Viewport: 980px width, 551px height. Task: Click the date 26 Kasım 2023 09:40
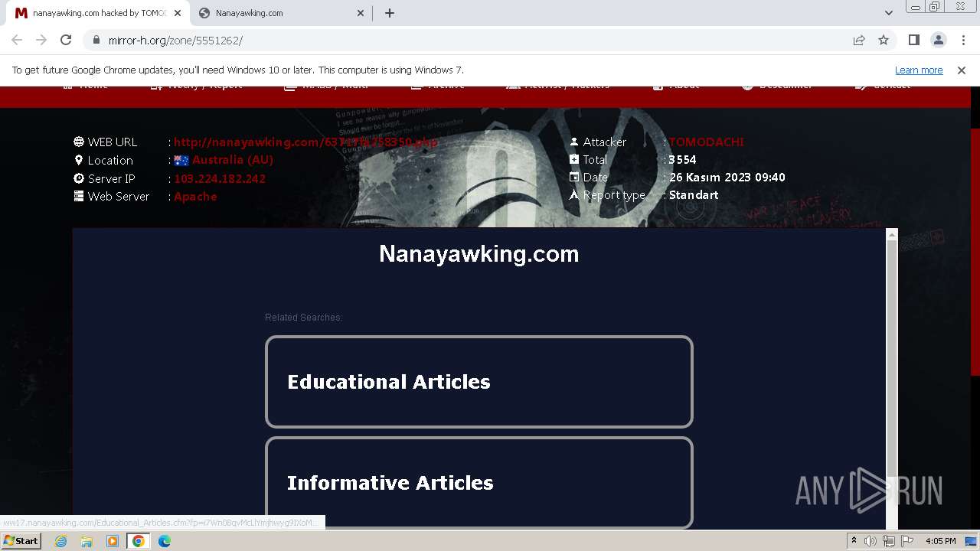[x=727, y=178]
